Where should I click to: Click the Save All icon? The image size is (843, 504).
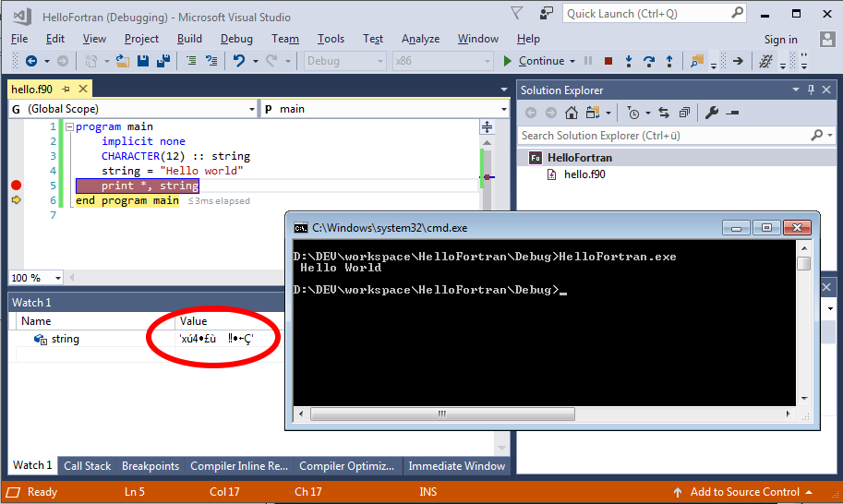163,61
